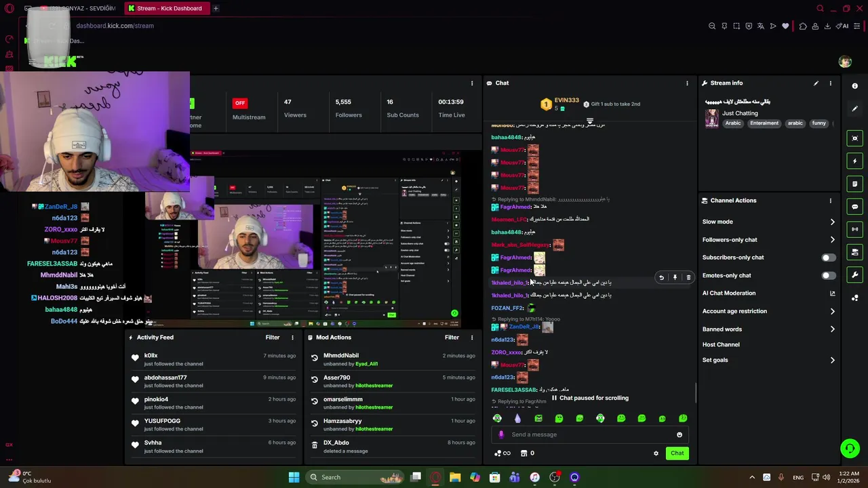Image resolution: width=868 pixels, height=488 pixels.
Task: Open Windows Start menu
Action: click(294, 477)
